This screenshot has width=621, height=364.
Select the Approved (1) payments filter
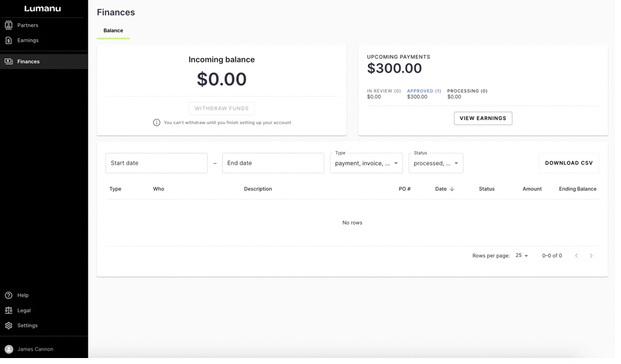423,91
